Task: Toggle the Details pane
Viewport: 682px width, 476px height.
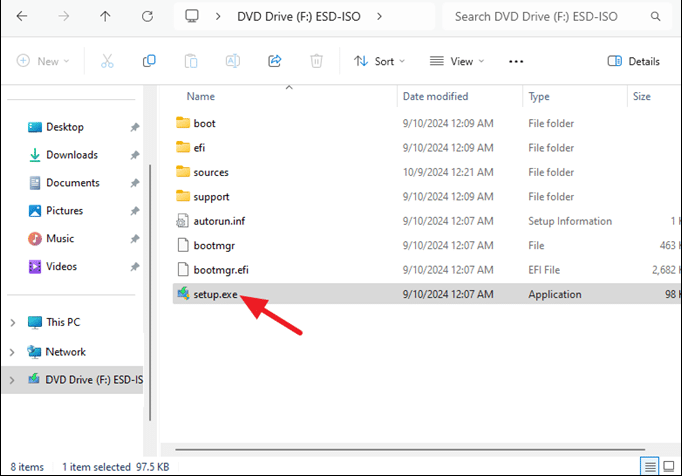Action: click(x=634, y=61)
